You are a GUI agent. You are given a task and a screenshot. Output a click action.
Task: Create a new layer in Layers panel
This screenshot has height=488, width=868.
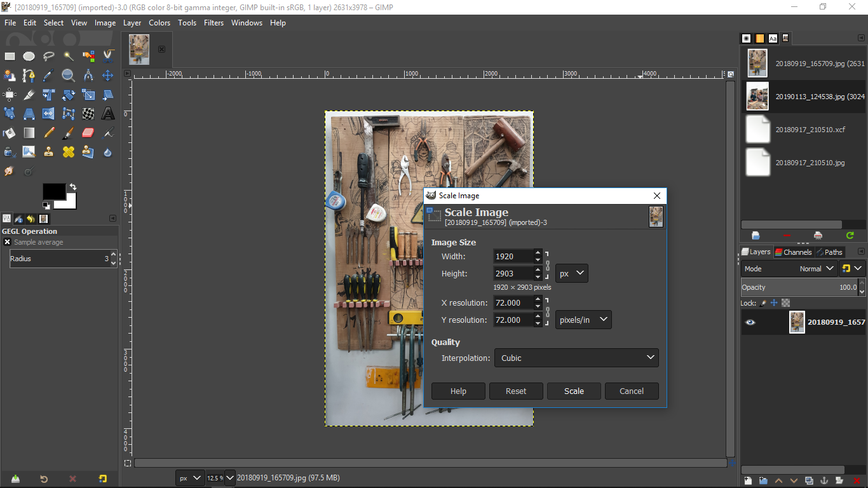(x=748, y=480)
